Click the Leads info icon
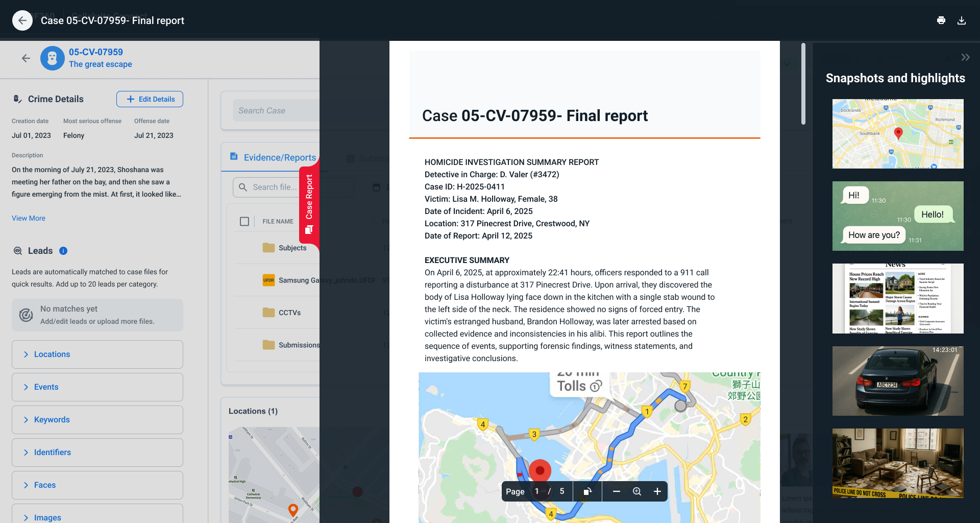980x523 pixels. click(63, 251)
